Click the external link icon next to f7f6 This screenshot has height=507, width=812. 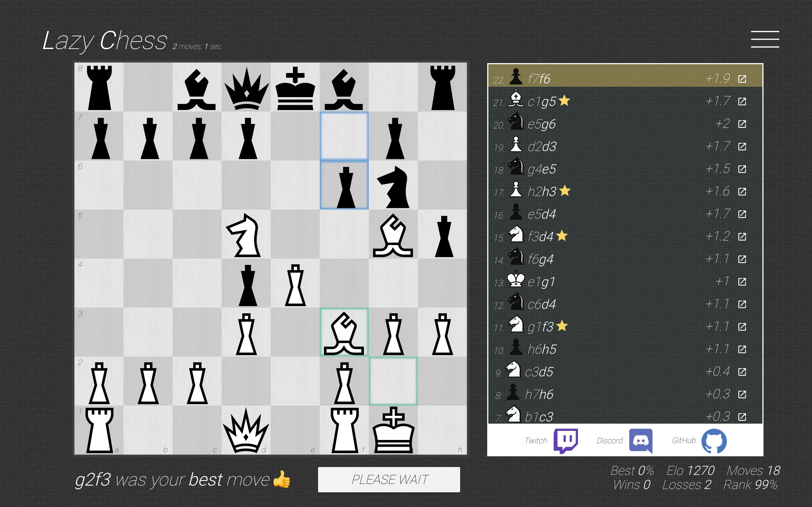click(x=742, y=79)
